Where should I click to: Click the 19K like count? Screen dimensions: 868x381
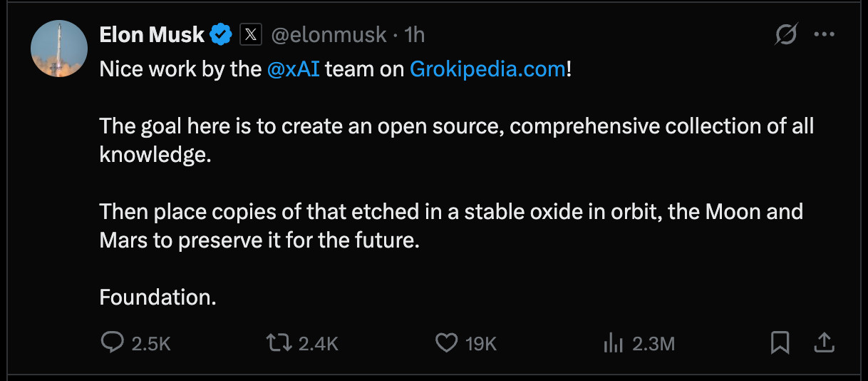(x=480, y=344)
